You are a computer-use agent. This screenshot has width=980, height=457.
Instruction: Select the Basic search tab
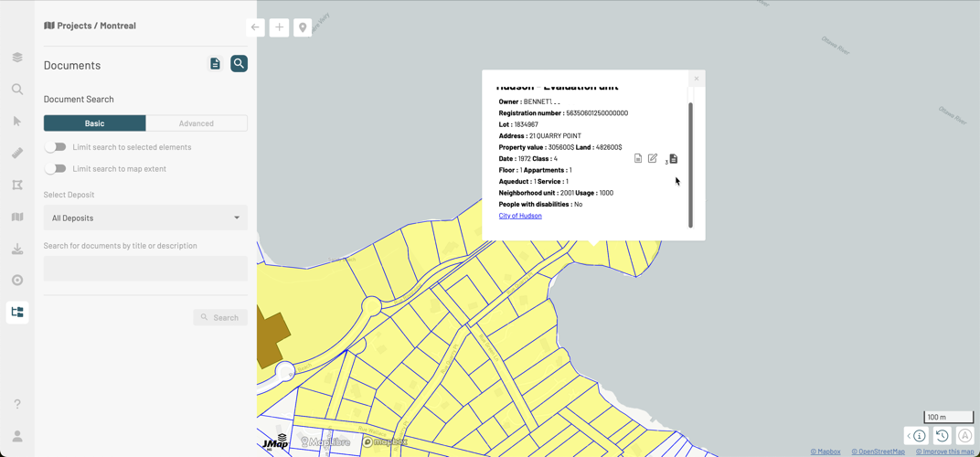(x=95, y=123)
